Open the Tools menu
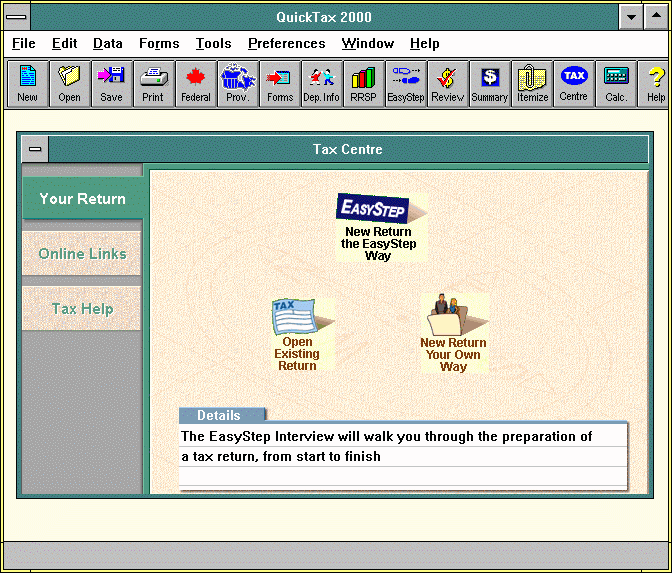Screen dimensions: 672x573 213,44
